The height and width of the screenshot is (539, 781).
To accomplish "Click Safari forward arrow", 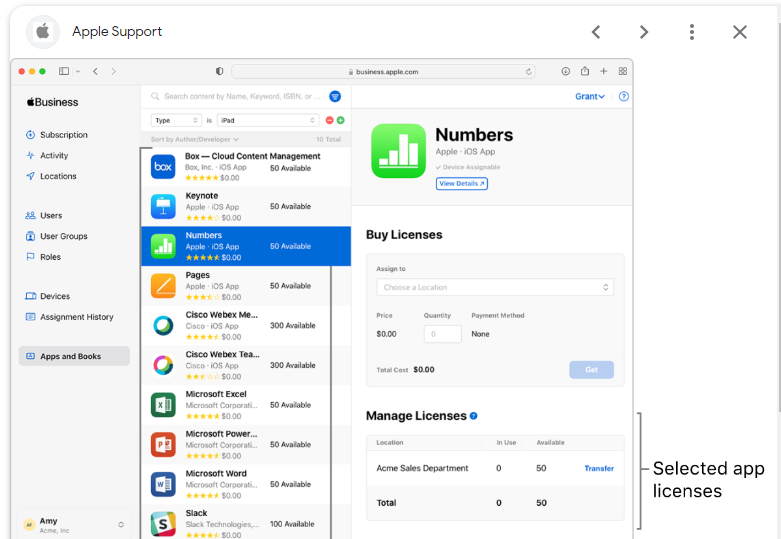I will pos(114,71).
